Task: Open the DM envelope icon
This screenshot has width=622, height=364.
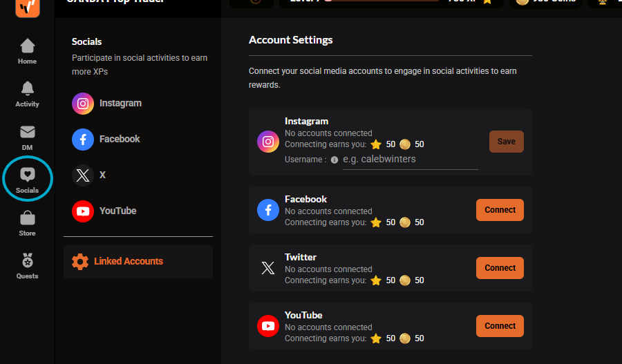Action: [27, 137]
